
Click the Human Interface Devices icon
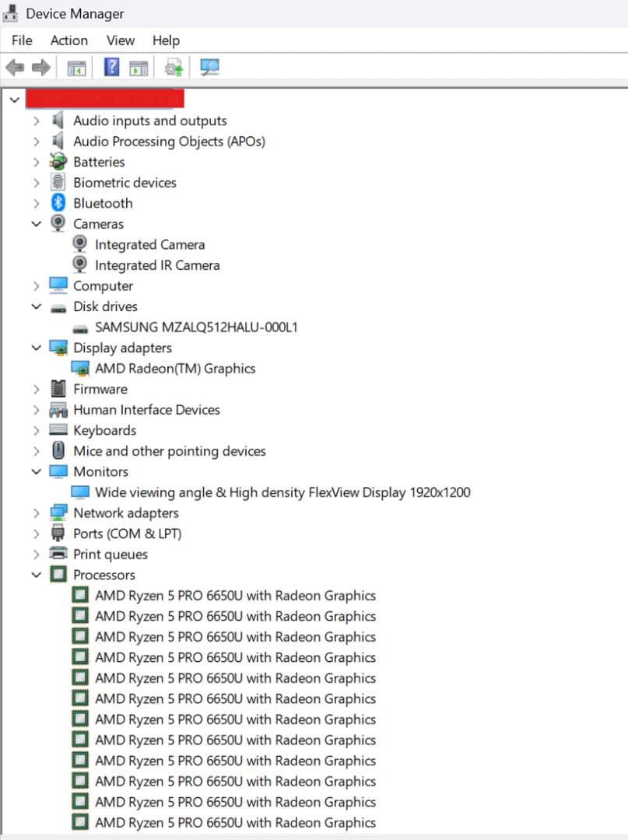click(58, 410)
